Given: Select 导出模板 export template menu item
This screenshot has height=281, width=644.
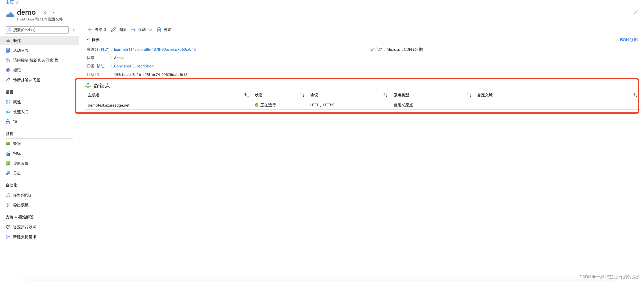Looking at the screenshot, I should pos(21,205).
